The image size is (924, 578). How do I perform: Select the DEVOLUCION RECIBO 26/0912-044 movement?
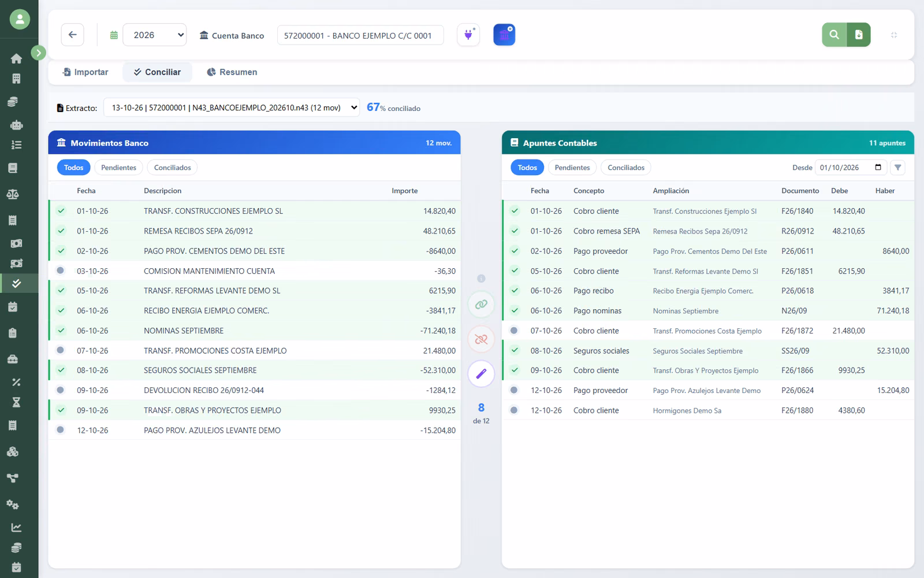click(255, 390)
